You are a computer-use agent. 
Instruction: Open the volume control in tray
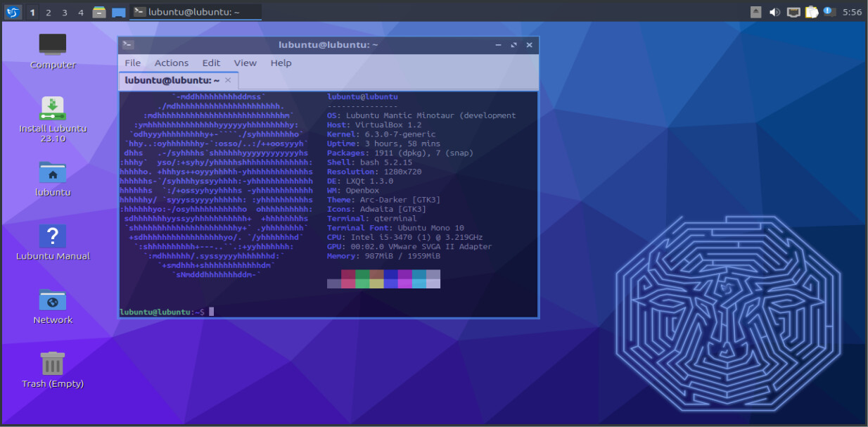coord(774,12)
